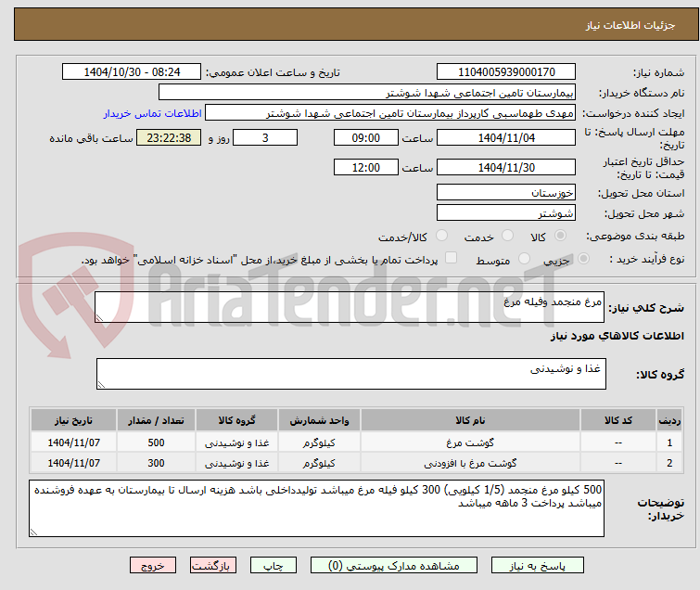Click the province field خوزستان
Screen dimensions: 700x590
pos(506,193)
